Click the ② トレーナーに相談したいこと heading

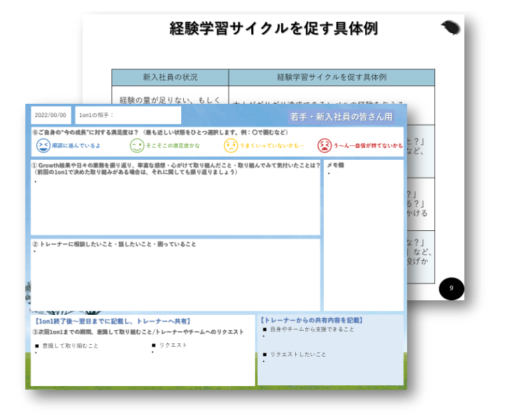pos(115,244)
